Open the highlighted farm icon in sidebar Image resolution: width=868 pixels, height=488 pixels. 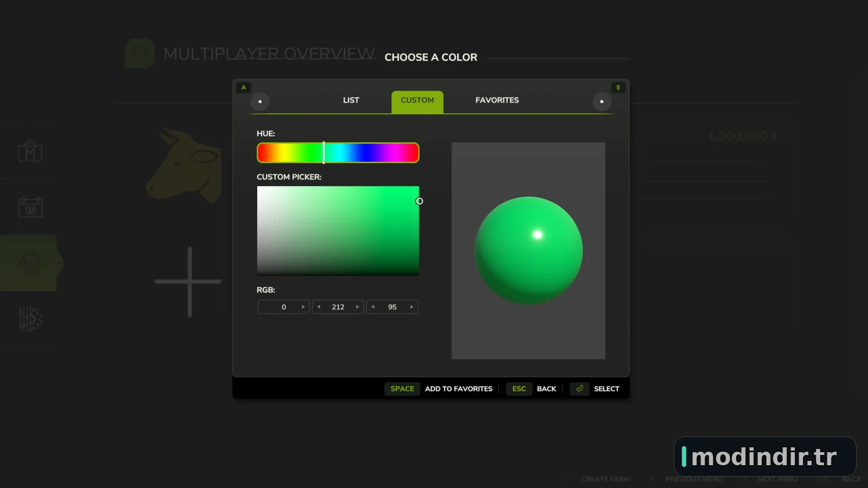pos(30,264)
